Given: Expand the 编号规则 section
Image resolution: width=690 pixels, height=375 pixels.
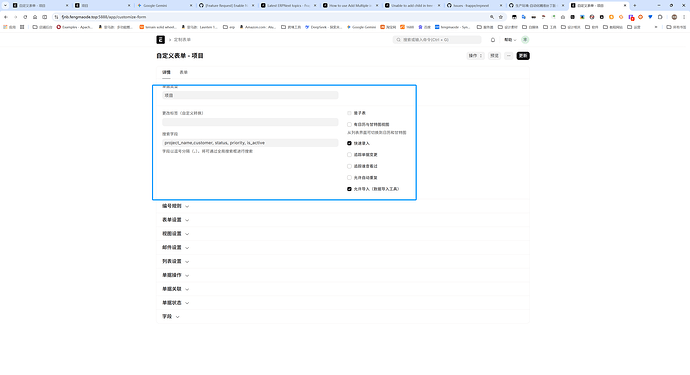Looking at the screenshot, I should 176,206.
